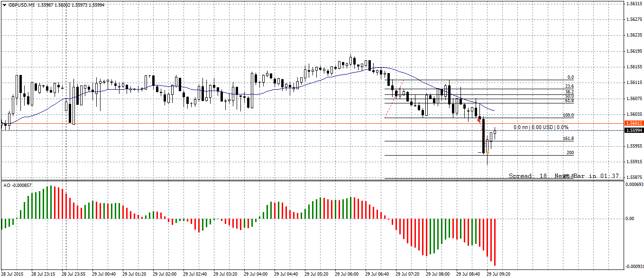Click the 28 Jul 2015 date label

tap(12, 274)
